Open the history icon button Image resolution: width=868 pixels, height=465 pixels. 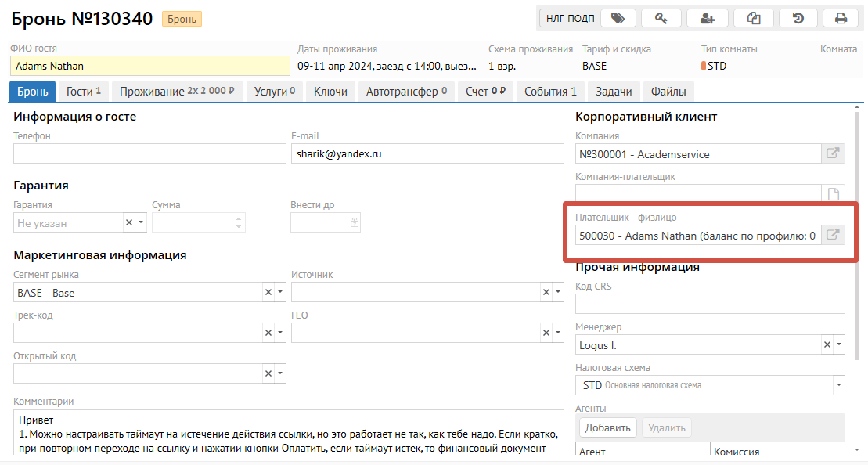click(798, 18)
